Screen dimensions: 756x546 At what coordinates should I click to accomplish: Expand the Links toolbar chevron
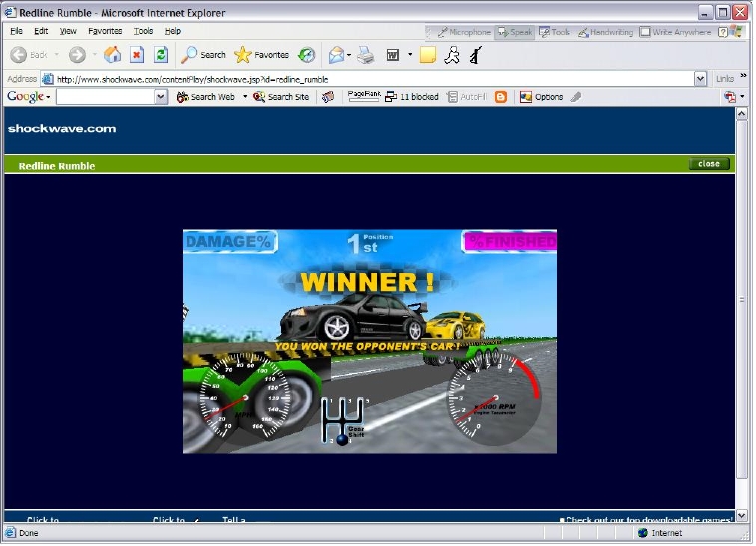(743, 76)
